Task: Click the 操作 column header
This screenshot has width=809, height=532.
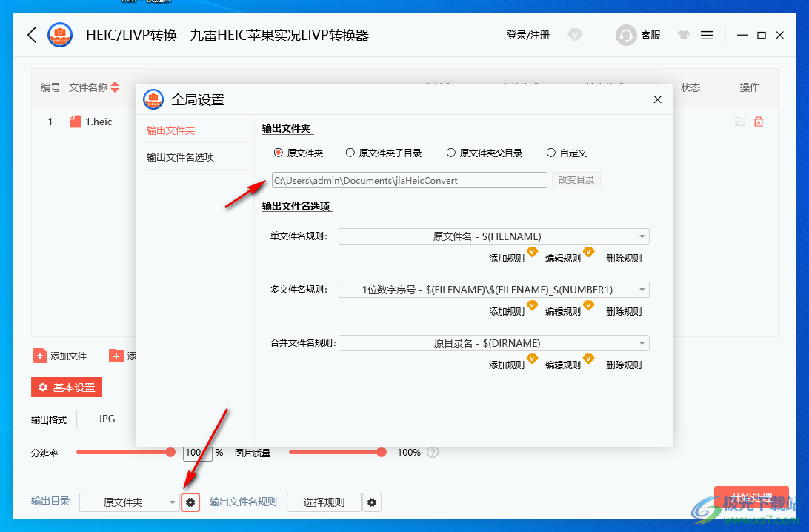Action: click(x=750, y=87)
